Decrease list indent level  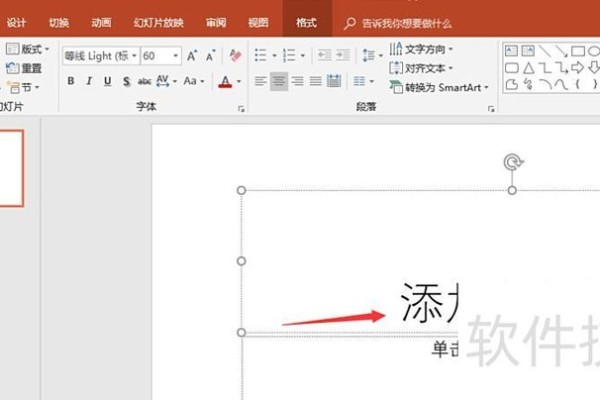click(x=324, y=56)
